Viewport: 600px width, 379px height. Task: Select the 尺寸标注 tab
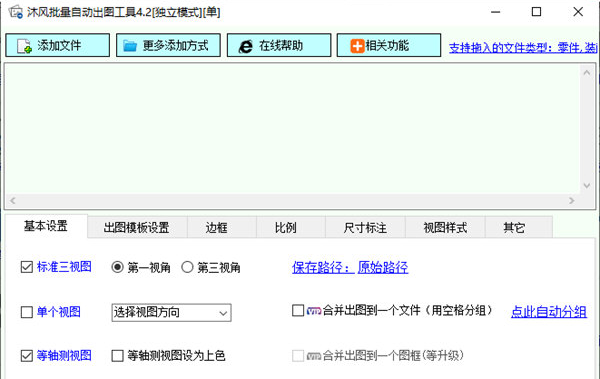tap(365, 227)
